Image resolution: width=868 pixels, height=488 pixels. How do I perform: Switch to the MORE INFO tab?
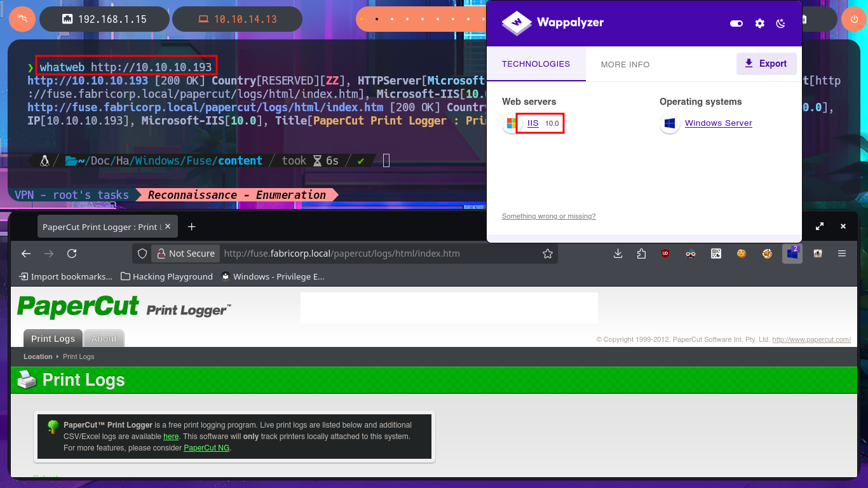coord(625,64)
